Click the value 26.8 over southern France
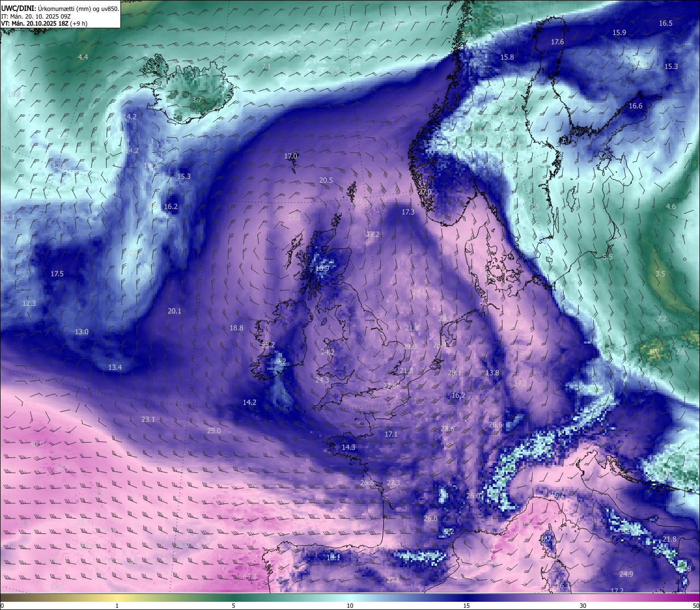Screen dimensions: 700x610 [x=430, y=518]
